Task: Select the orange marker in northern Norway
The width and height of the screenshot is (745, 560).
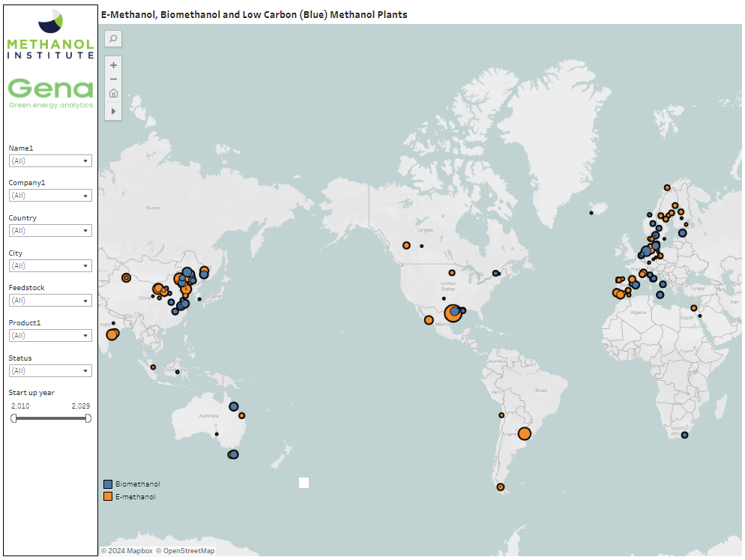Action: click(667, 187)
